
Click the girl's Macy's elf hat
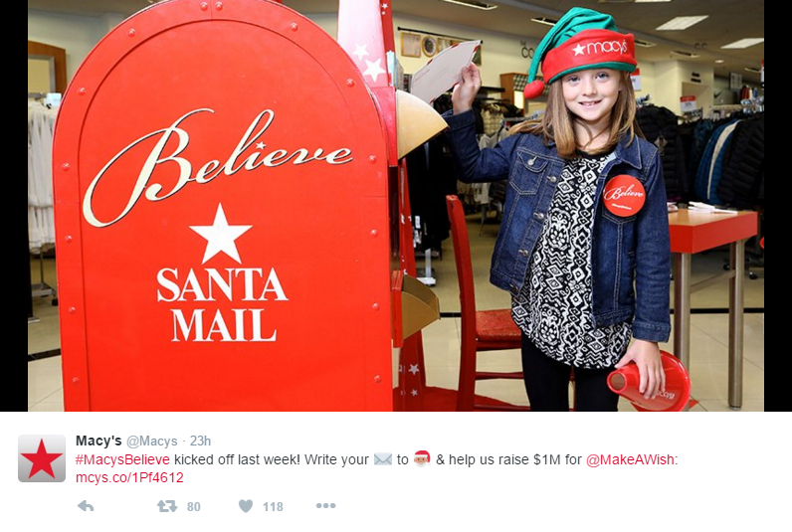[581, 51]
